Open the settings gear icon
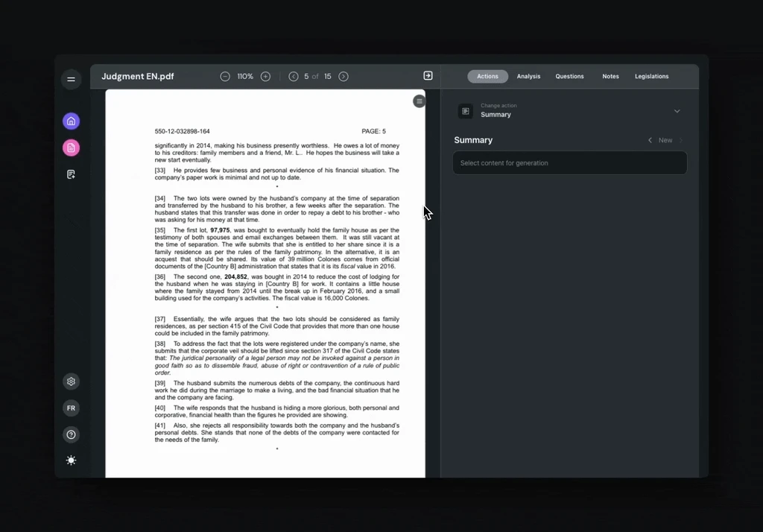The height and width of the screenshot is (532, 763). pyautogui.click(x=71, y=381)
